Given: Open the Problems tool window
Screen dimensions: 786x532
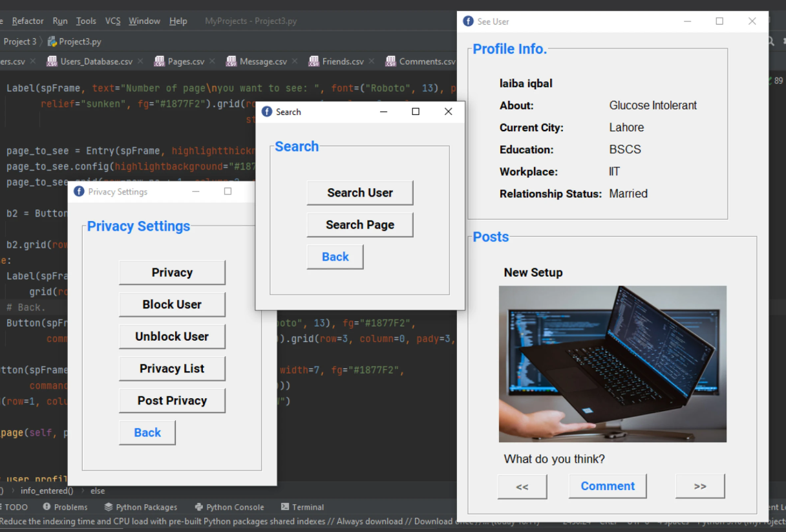Looking at the screenshot, I should click(65, 507).
